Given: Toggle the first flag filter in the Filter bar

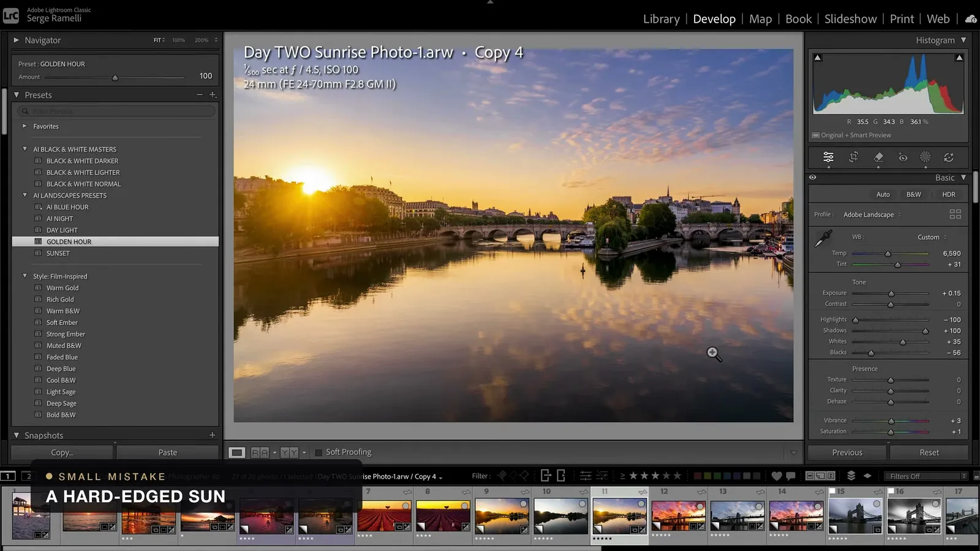Looking at the screenshot, I should (x=502, y=476).
